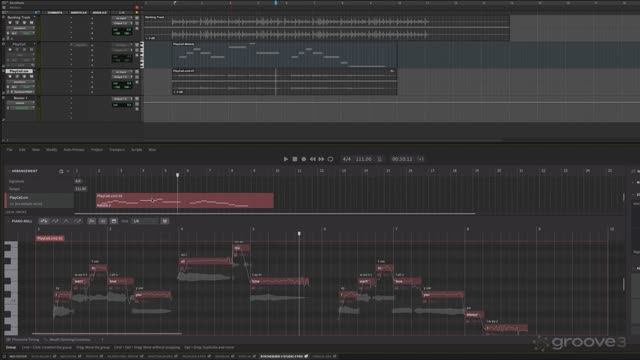Open the Scripts menu
The image size is (640, 360).
[x=136, y=150]
